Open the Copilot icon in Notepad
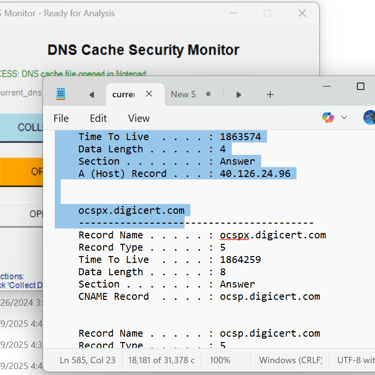Screen dimensions: 375x375 click(328, 117)
